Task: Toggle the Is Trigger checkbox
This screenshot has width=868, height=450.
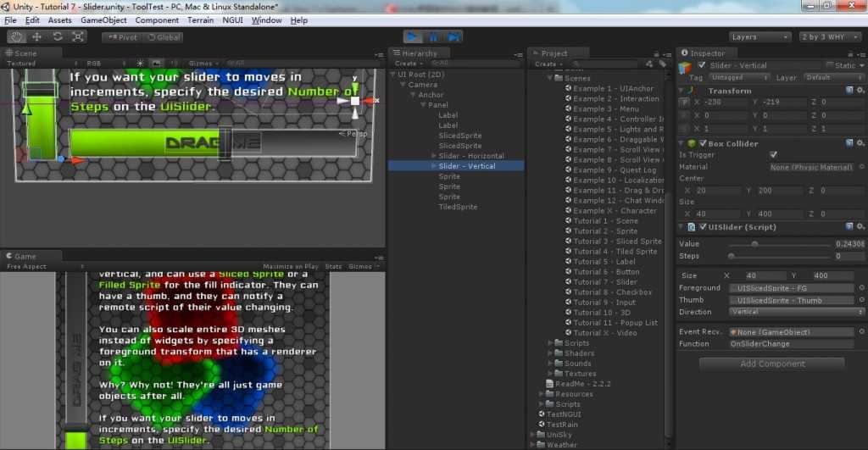Action: [773, 154]
